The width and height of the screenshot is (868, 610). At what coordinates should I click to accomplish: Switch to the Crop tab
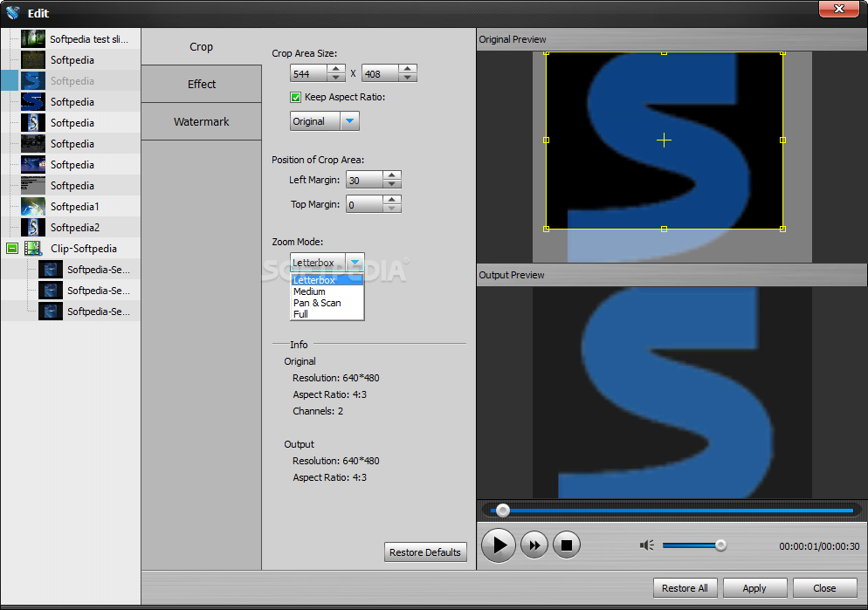(x=202, y=46)
